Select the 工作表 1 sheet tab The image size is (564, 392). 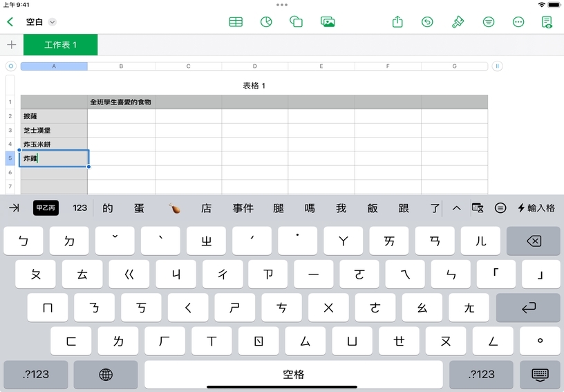[61, 45]
